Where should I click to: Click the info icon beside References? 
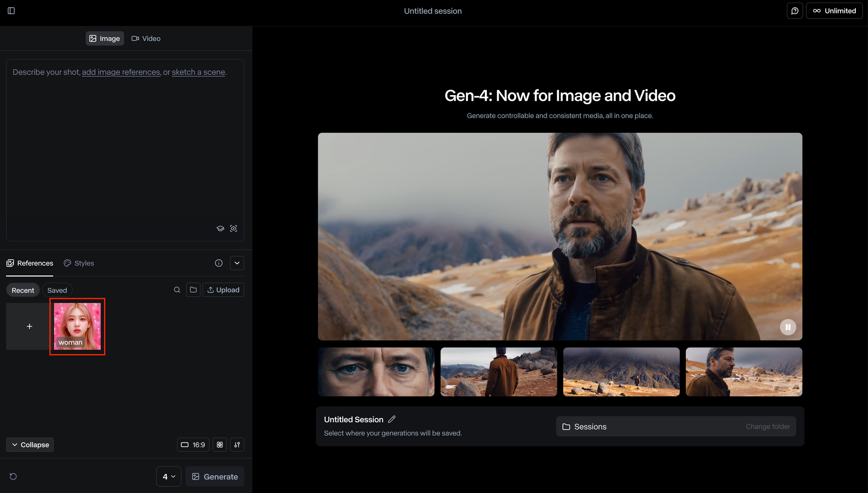point(219,263)
